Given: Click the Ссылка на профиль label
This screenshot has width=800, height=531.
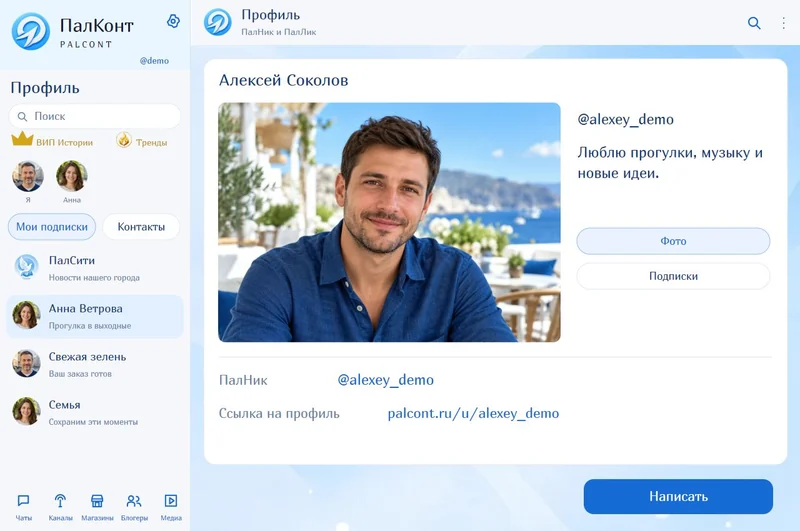Looking at the screenshot, I should pyautogui.click(x=279, y=413).
